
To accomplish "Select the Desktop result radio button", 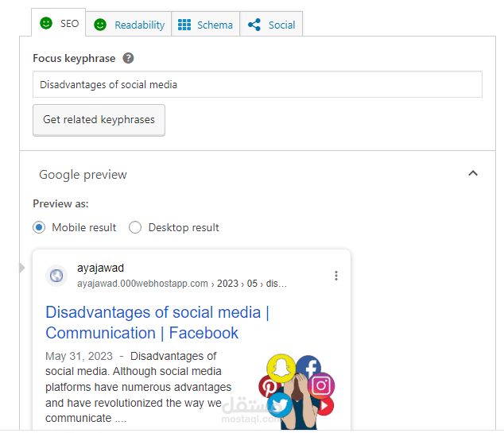I will (135, 227).
